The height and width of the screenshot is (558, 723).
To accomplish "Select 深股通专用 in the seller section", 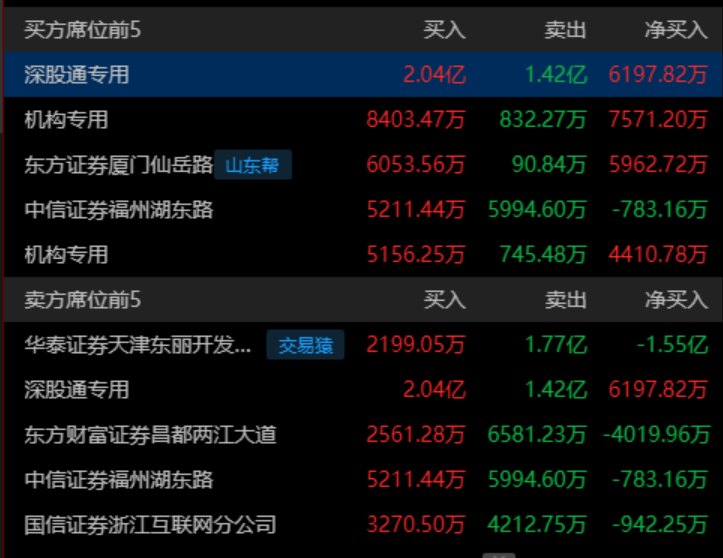I will tap(77, 390).
